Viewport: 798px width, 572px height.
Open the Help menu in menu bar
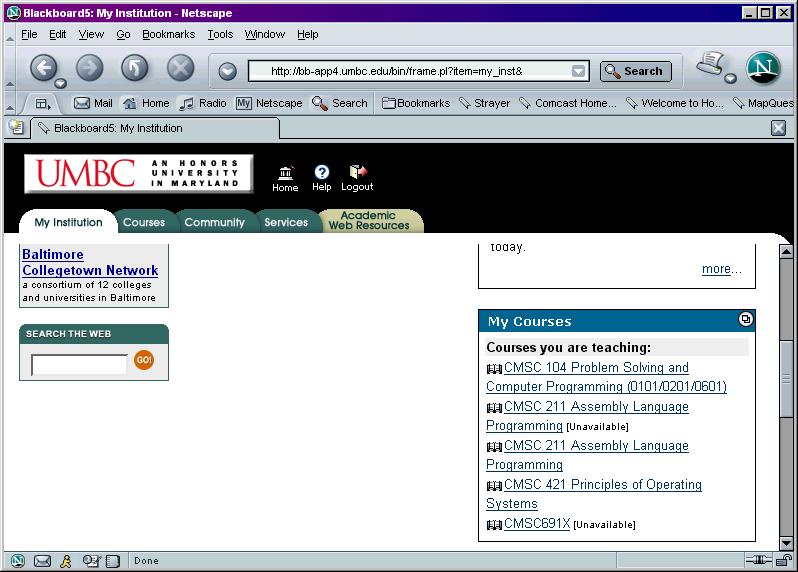point(307,34)
